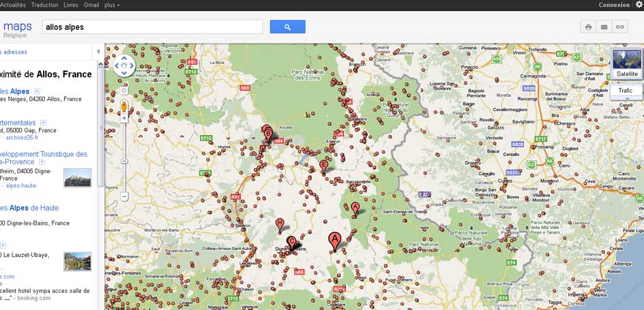Open the 'plus' menu in top bar
The width and height of the screenshot is (644, 310).
(x=112, y=5)
